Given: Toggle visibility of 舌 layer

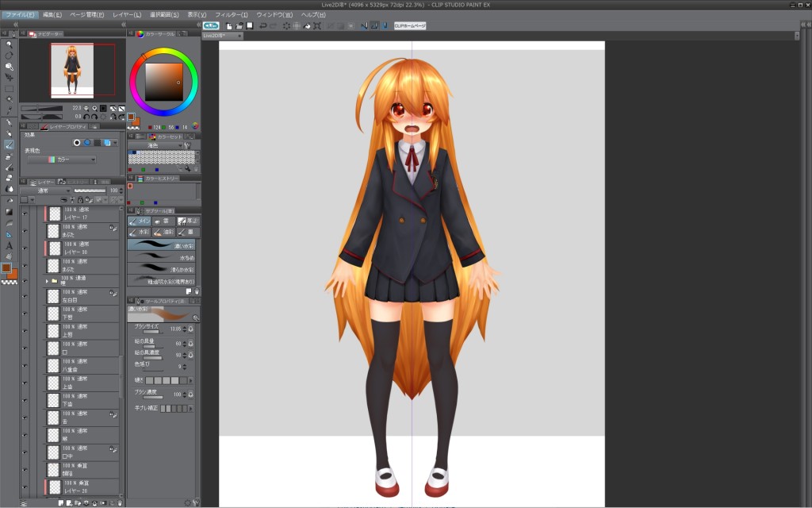Looking at the screenshot, I should tap(25, 418).
